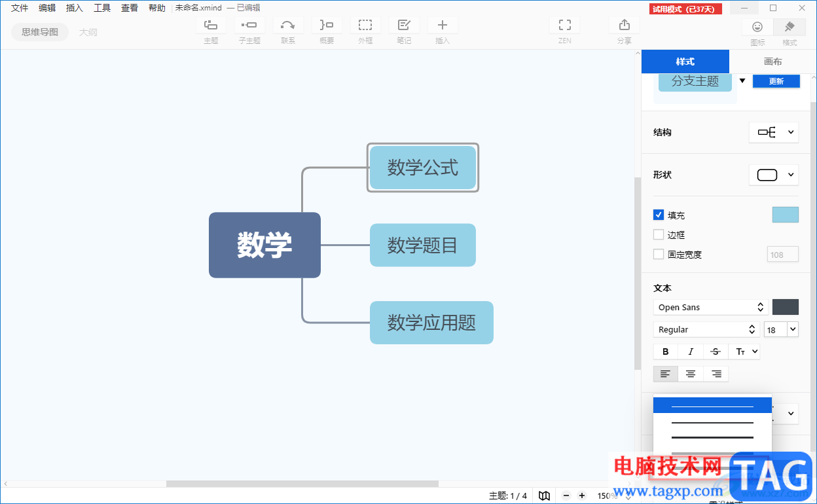The image size is (817, 504).
Task: Expand the 形状 shape dropdown
Action: pos(774,175)
